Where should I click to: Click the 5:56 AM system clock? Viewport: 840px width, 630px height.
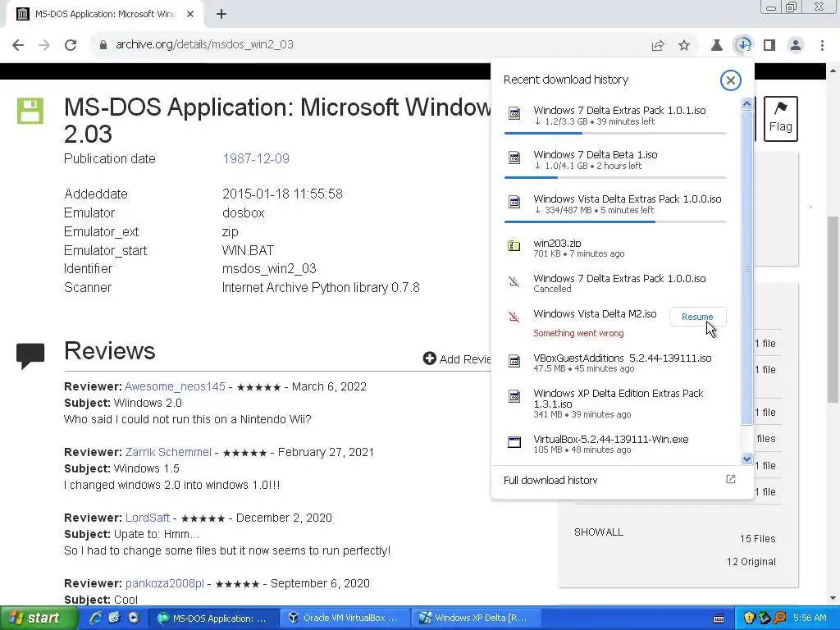810,619
